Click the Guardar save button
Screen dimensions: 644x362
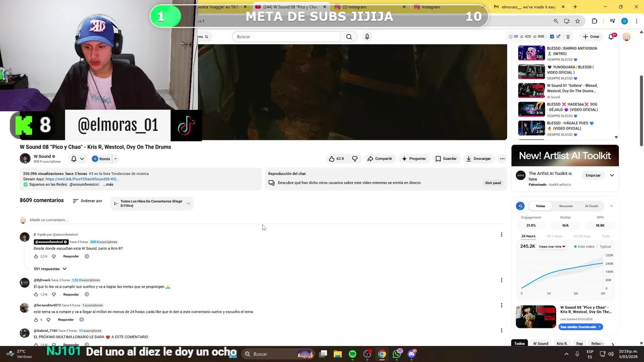tap(446, 158)
